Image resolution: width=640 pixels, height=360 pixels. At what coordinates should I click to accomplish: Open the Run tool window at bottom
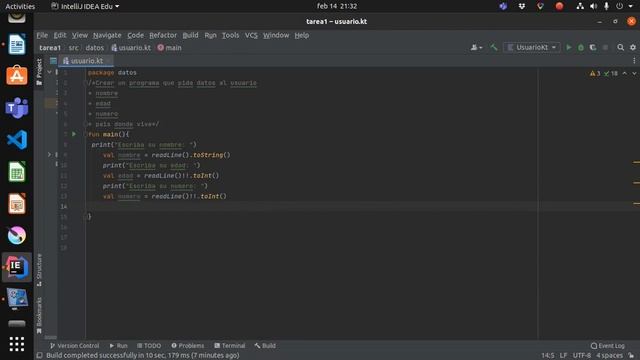click(x=118, y=345)
